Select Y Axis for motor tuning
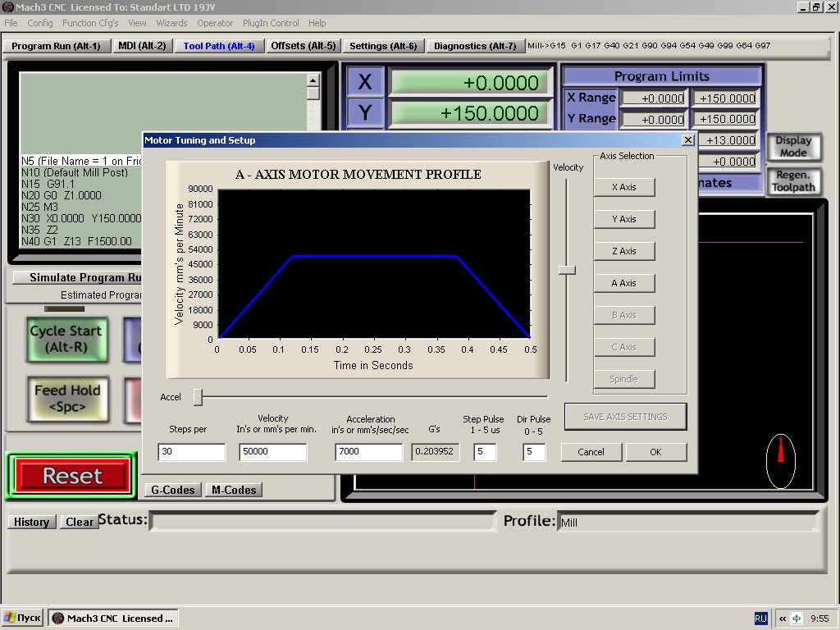 [623, 219]
